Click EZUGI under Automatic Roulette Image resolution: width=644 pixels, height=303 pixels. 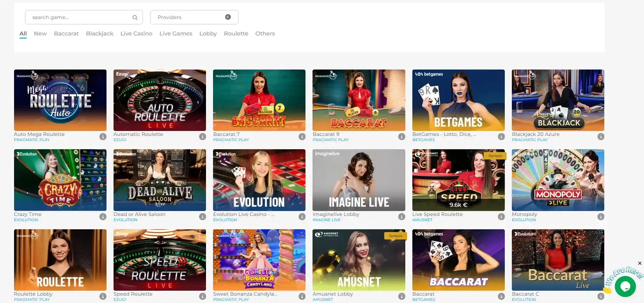(x=120, y=140)
